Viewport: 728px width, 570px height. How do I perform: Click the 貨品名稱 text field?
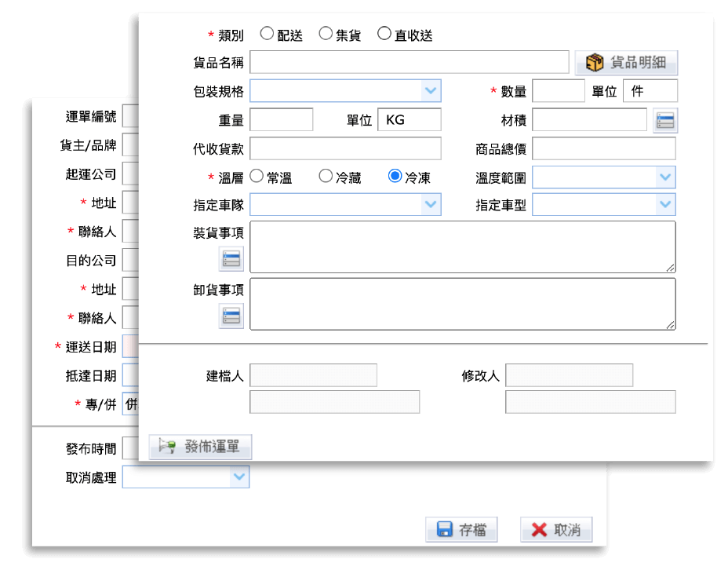tap(409, 62)
